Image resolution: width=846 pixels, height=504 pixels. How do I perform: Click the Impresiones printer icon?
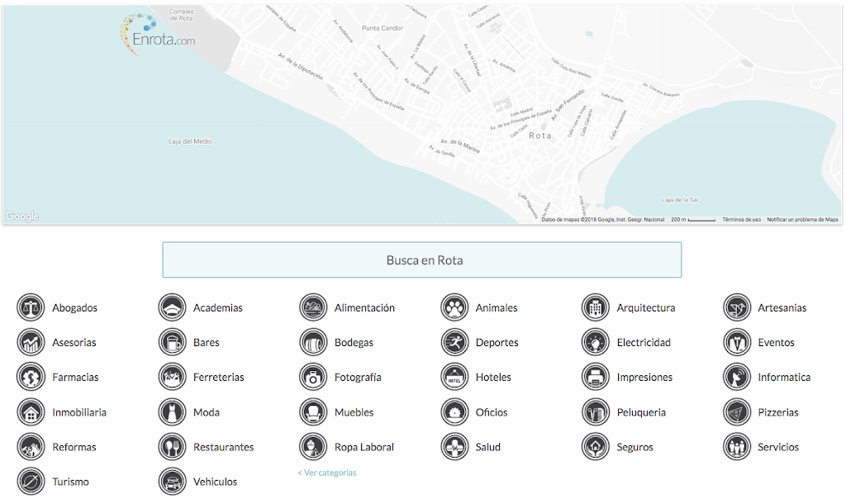coord(596,377)
